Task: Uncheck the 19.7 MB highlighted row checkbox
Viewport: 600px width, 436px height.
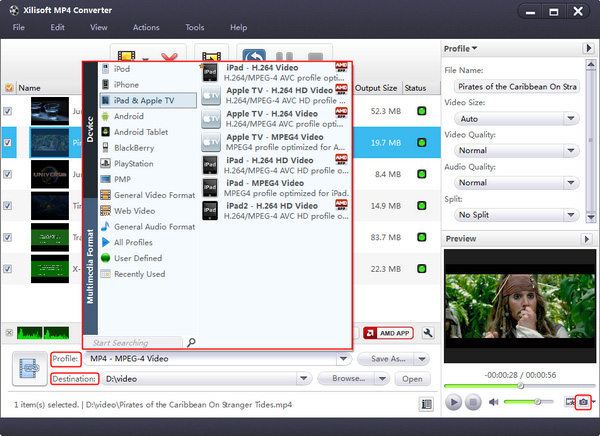Action: click(x=7, y=143)
